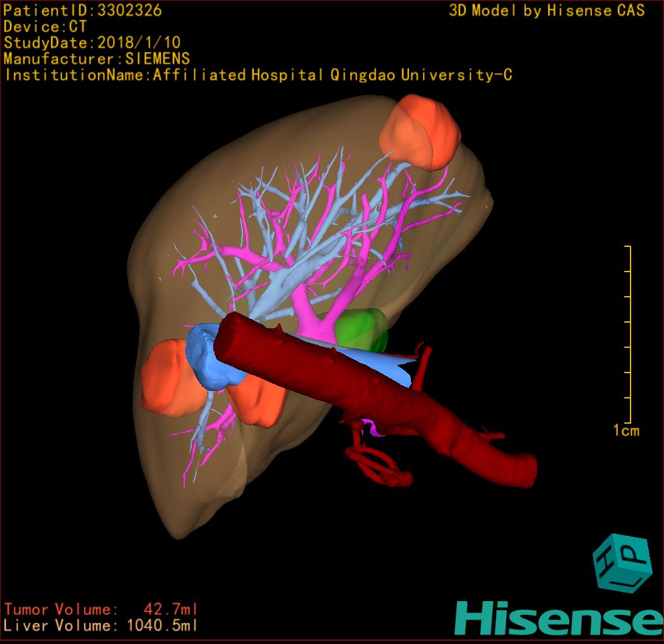Click the 3D Model by Hisense CAS label

547,11
